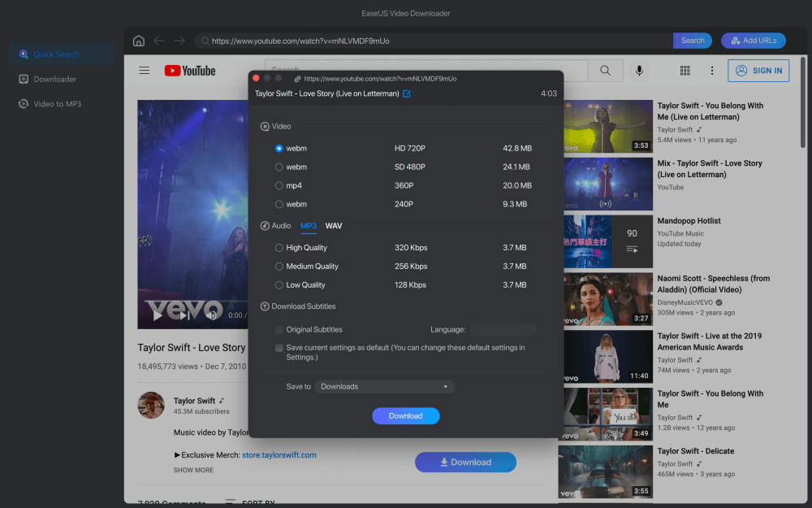Check Save current settings as default

279,348
